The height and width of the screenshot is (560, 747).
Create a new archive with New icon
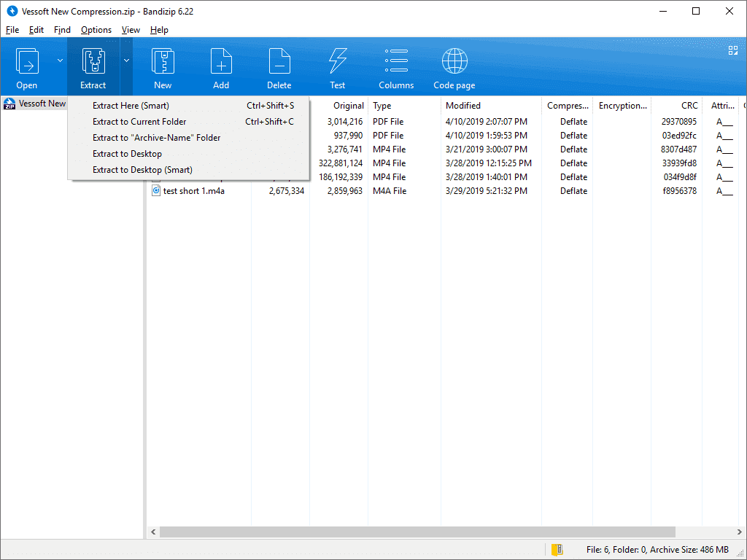(163, 61)
